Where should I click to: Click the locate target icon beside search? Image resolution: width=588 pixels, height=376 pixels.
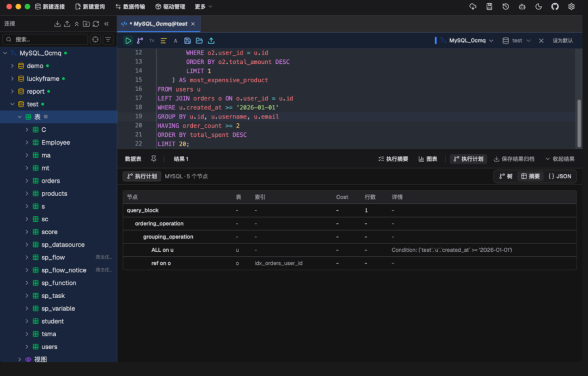point(95,39)
